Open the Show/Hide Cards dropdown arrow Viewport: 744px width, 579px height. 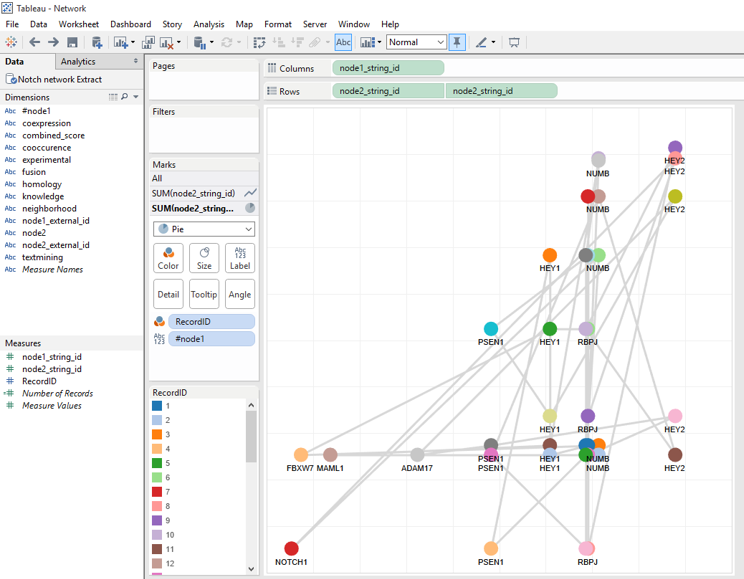coord(379,42)
